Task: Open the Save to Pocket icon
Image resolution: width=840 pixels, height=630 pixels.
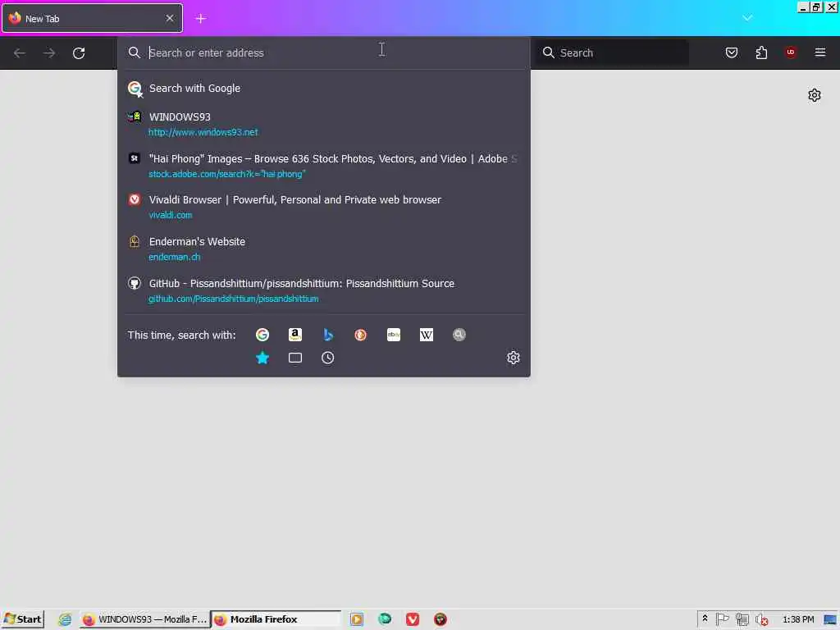Action: 732,52
